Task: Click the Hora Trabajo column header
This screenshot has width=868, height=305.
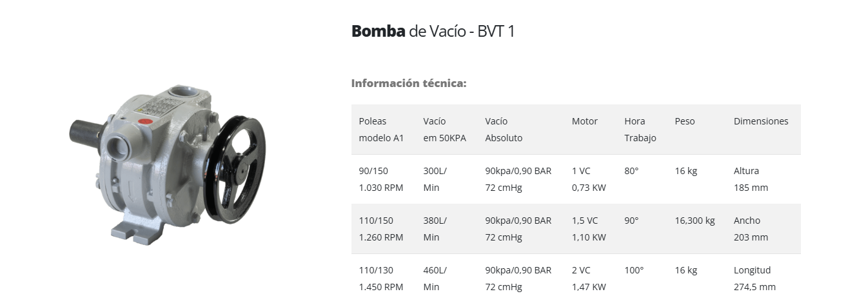Action: click(640, 130)
